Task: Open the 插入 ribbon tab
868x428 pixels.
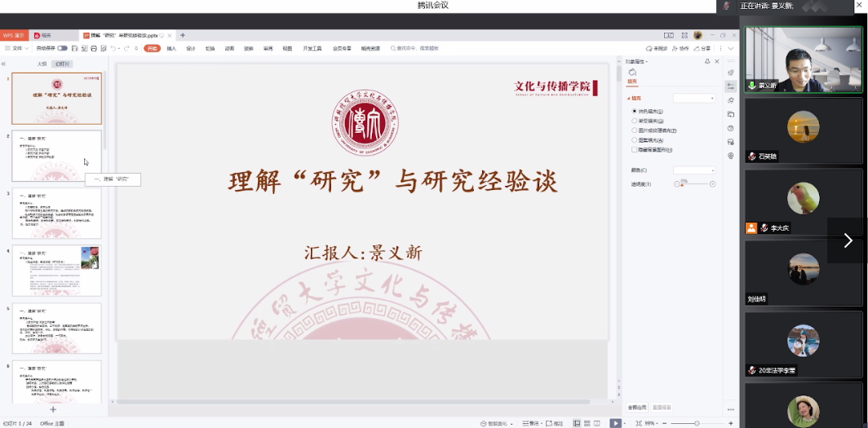Action: [x=171, y=48]
